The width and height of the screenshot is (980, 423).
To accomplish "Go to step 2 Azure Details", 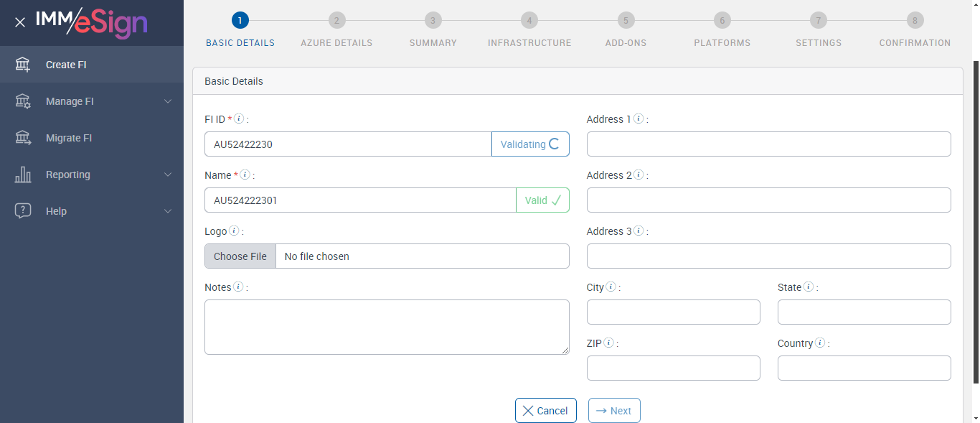I will [336, 21].
